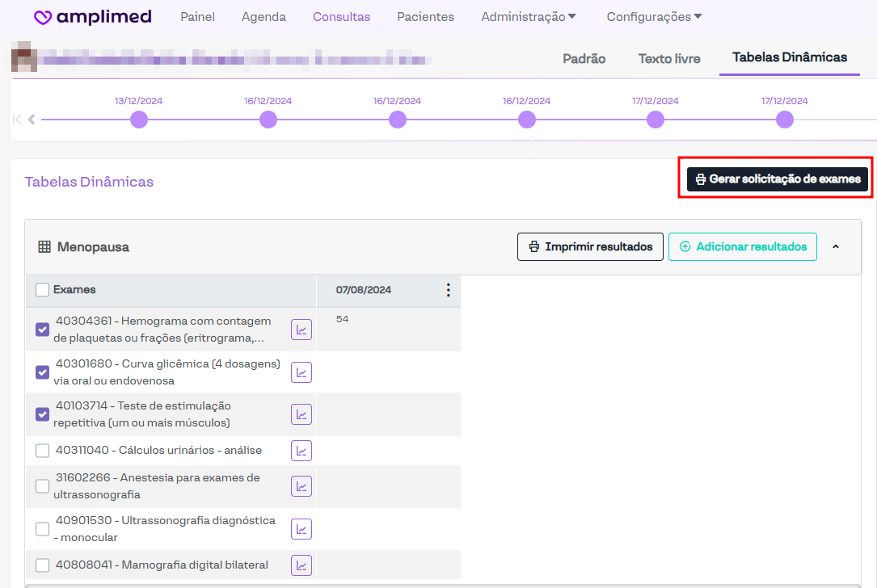Switch to the Texto livre tab
This screenshot has height=588, width=877.
(x=669, y=58)
